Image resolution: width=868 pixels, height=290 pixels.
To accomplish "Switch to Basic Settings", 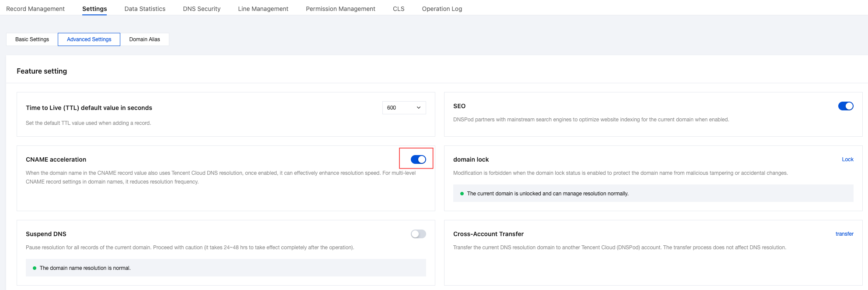I will click(x=32, y=39).
